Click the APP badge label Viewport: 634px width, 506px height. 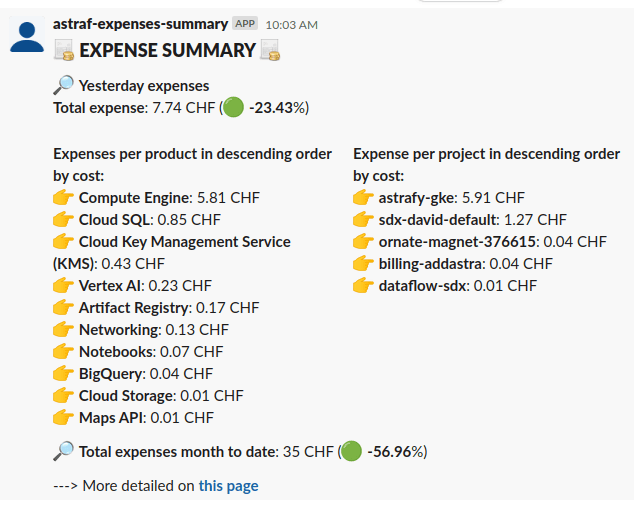(x=245, y=24)
